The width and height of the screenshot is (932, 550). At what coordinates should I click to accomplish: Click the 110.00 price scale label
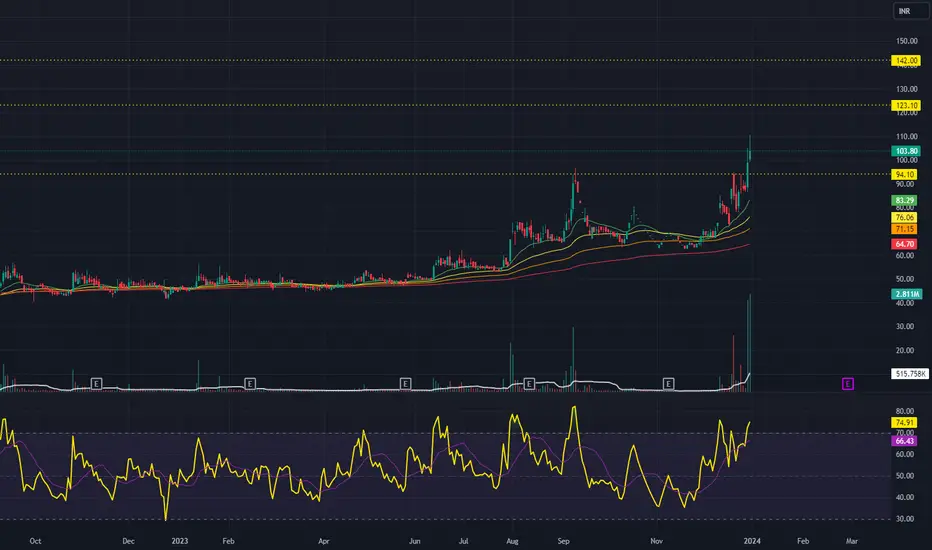tap(907, 137)
